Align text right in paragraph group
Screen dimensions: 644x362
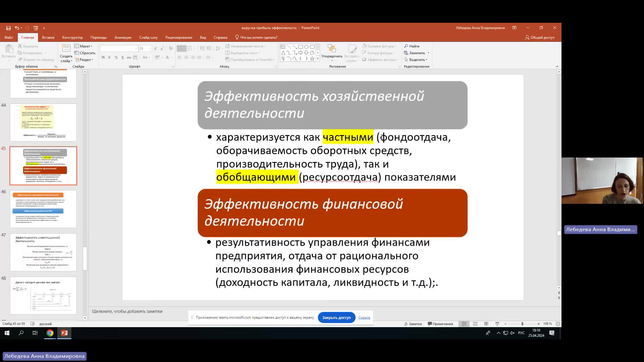(193, 57)
